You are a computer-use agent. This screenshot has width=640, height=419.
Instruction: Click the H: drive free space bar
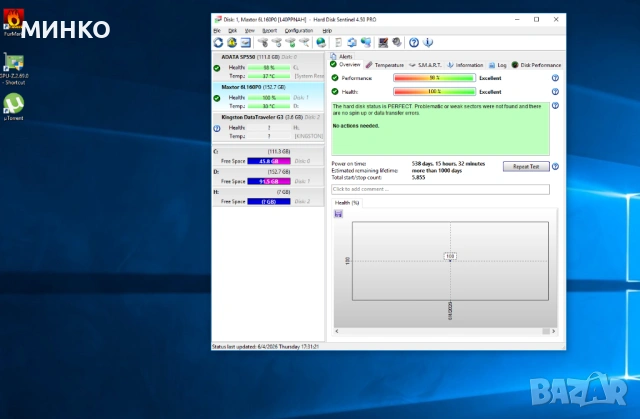pos(269,202)
